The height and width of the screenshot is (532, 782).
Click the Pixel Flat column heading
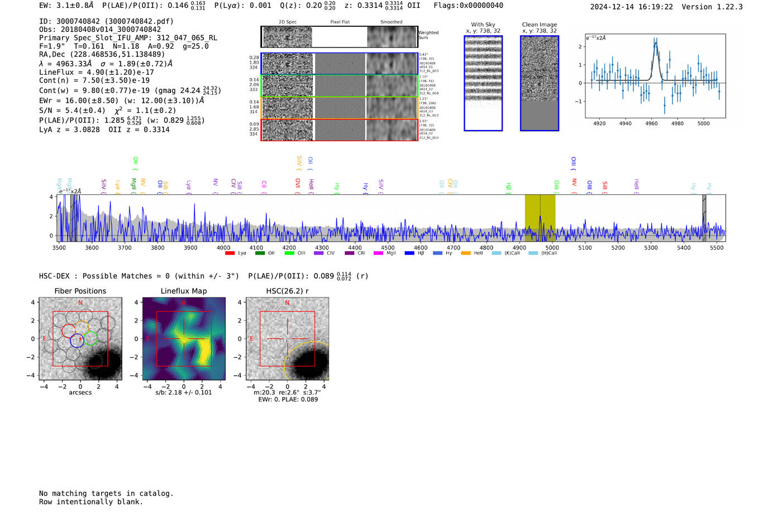pos(340,22)
